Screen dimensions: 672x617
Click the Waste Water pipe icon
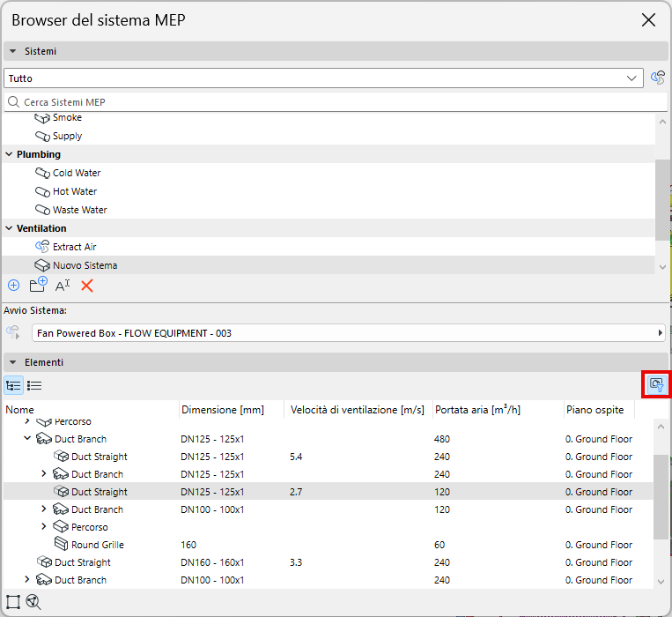[x=42, y=210]
